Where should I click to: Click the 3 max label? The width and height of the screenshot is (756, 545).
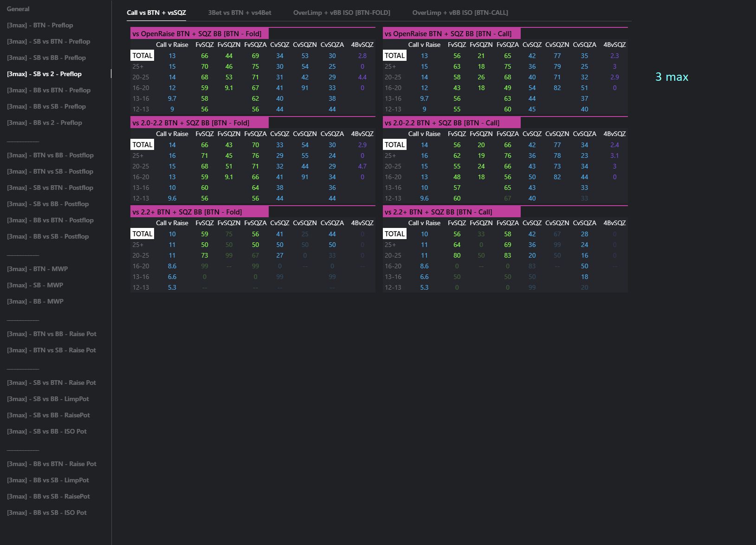click(671, 77)
